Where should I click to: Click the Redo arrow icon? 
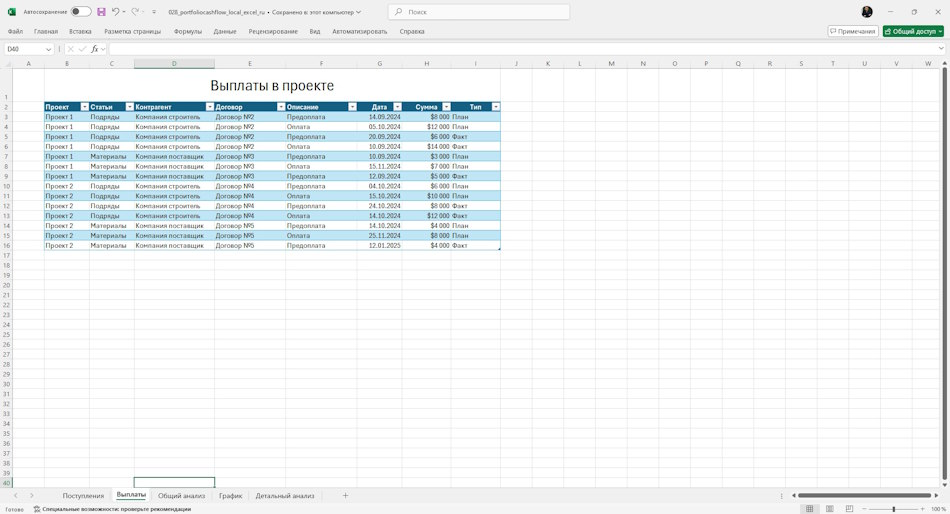135,12
